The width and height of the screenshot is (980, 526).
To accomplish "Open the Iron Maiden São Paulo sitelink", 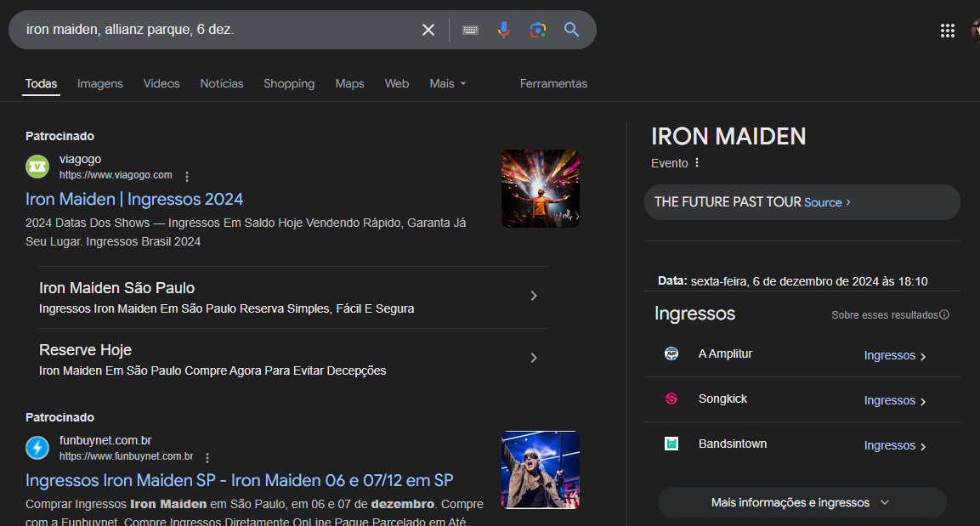I will [x=117, y=288].
